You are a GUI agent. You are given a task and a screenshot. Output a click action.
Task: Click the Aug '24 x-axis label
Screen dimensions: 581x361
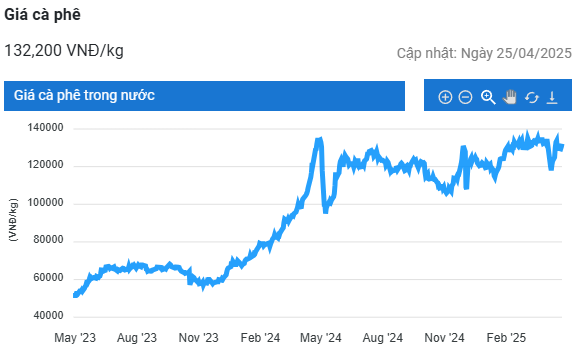[382, 338]
